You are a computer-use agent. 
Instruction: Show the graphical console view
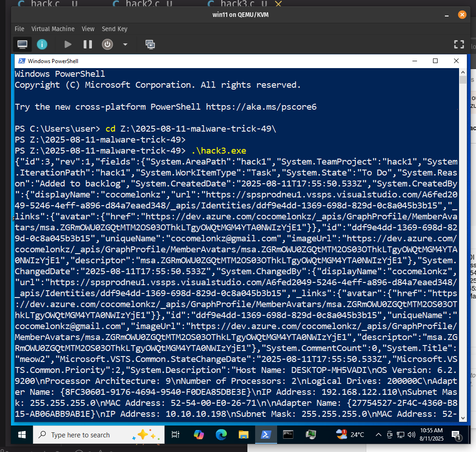(x=22, y=45)
